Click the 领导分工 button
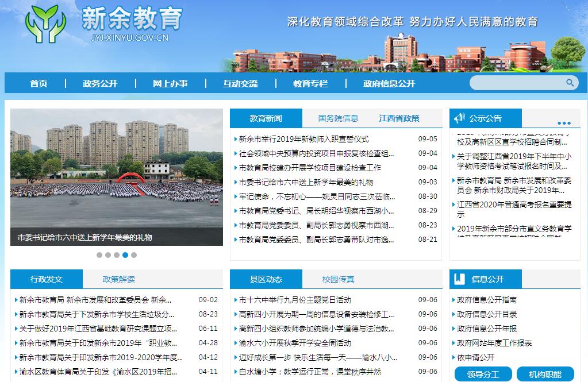The image size is (588, 382). (x=483, y=374)
